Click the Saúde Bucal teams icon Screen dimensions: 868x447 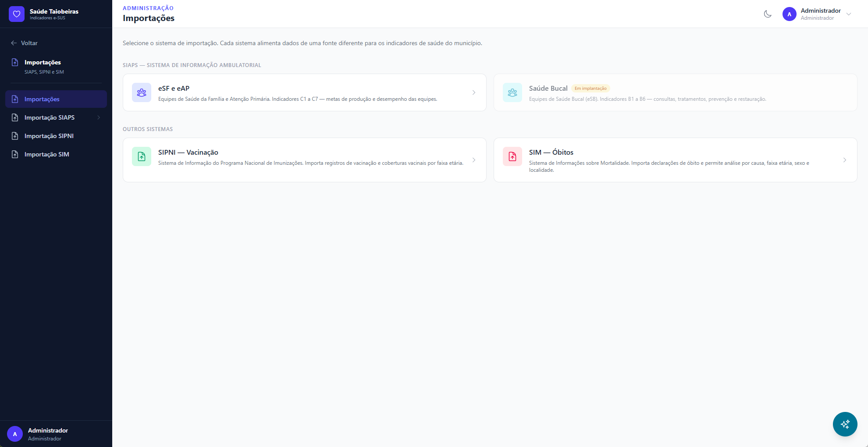[x=512, y=92]
